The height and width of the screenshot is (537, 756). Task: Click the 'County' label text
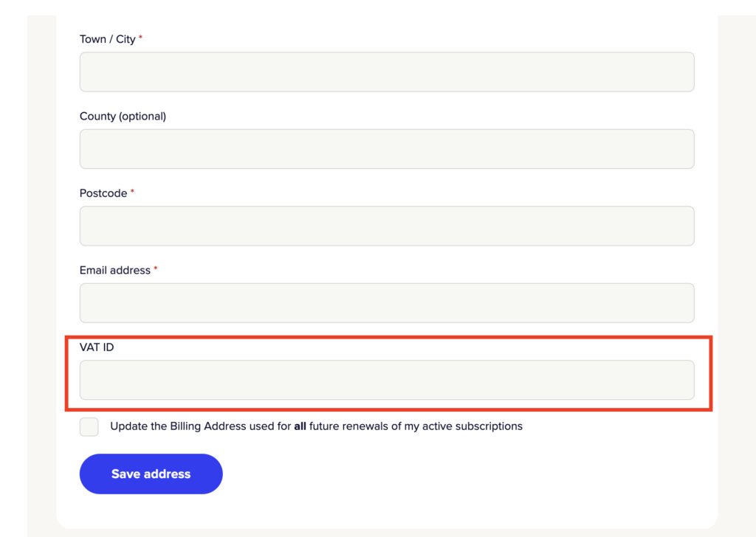[x=97, y=117]
